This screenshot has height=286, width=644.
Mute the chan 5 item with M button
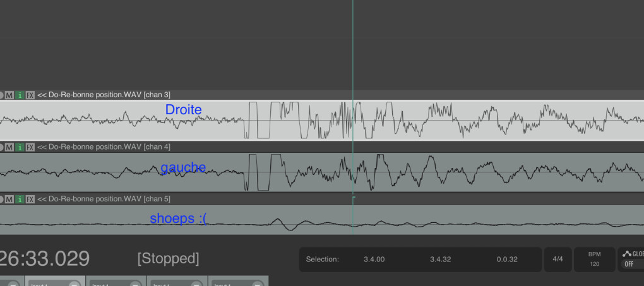pos(9,199)
